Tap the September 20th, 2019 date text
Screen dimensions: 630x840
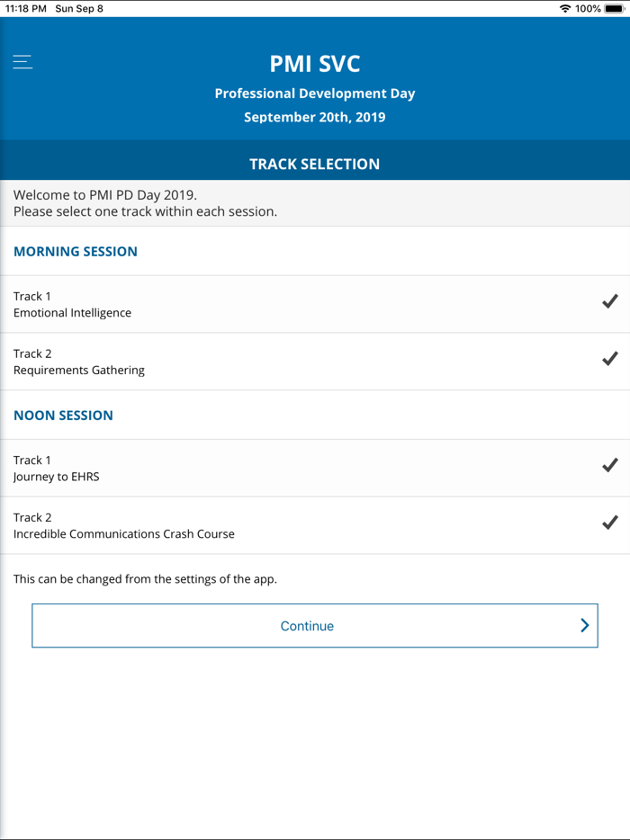point(315,117)
